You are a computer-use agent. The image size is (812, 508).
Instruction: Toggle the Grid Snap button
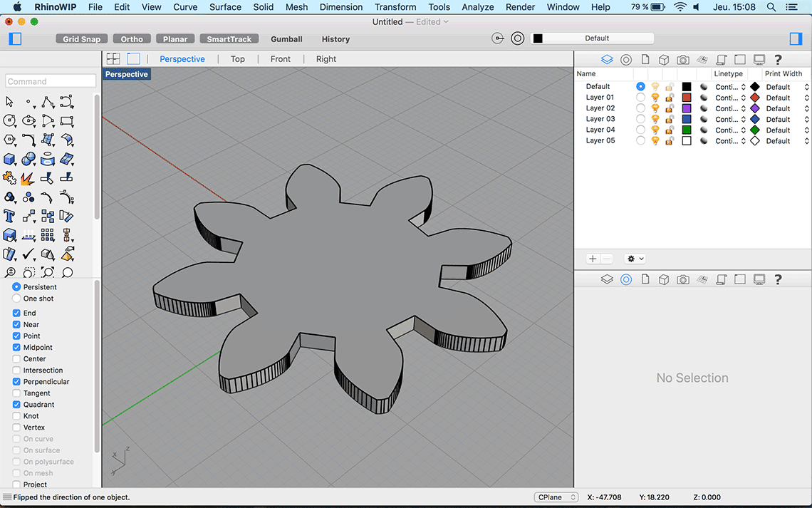click(81, 39)
